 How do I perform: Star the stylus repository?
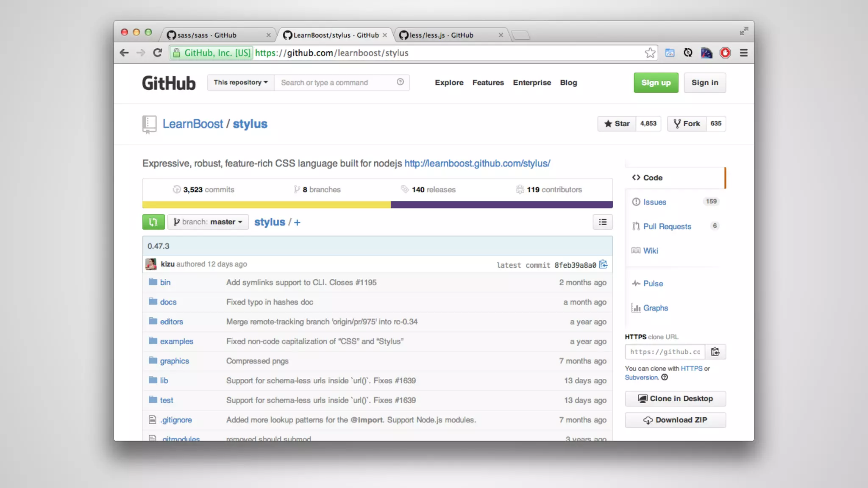point(617,124)
